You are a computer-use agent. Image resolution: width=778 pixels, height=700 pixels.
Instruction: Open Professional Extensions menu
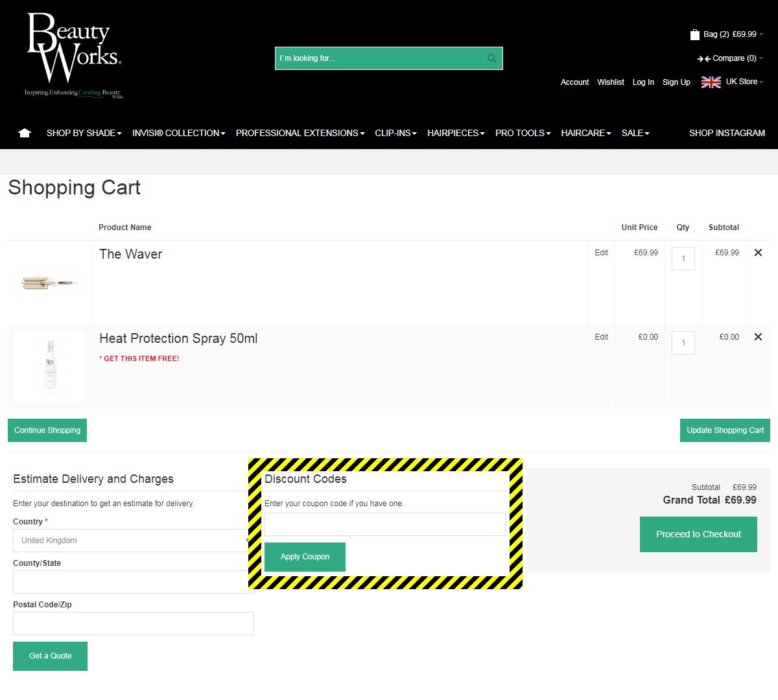[x=300, y=133]
